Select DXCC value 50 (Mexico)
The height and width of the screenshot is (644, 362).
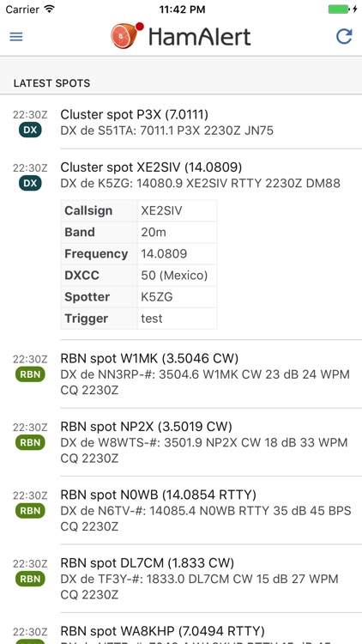[x=177, y=275]
